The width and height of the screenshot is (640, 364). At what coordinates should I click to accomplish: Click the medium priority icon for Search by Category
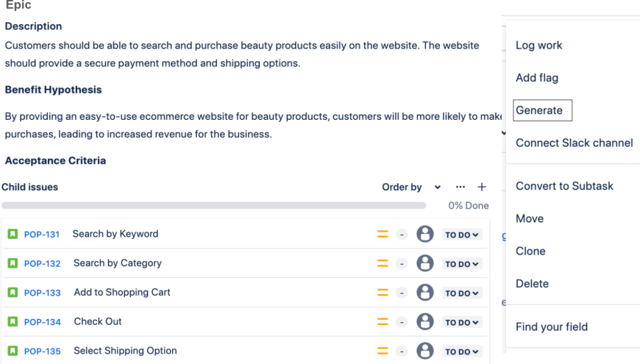pos(383,263)
